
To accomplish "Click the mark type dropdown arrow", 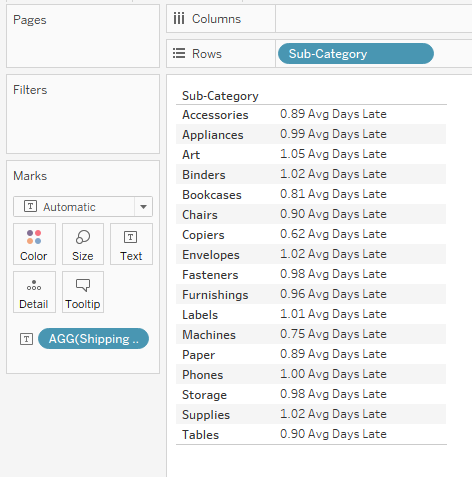I will coord(143,207).
